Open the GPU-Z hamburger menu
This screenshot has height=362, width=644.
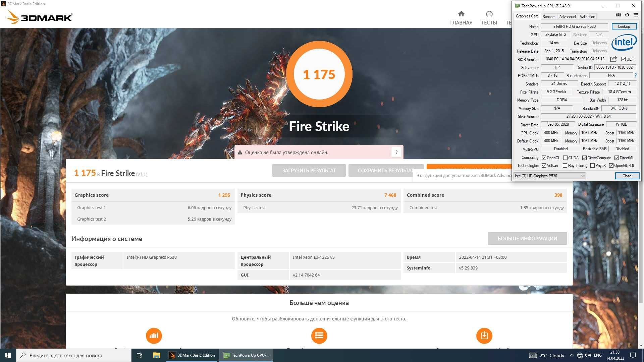pos(636,15)
